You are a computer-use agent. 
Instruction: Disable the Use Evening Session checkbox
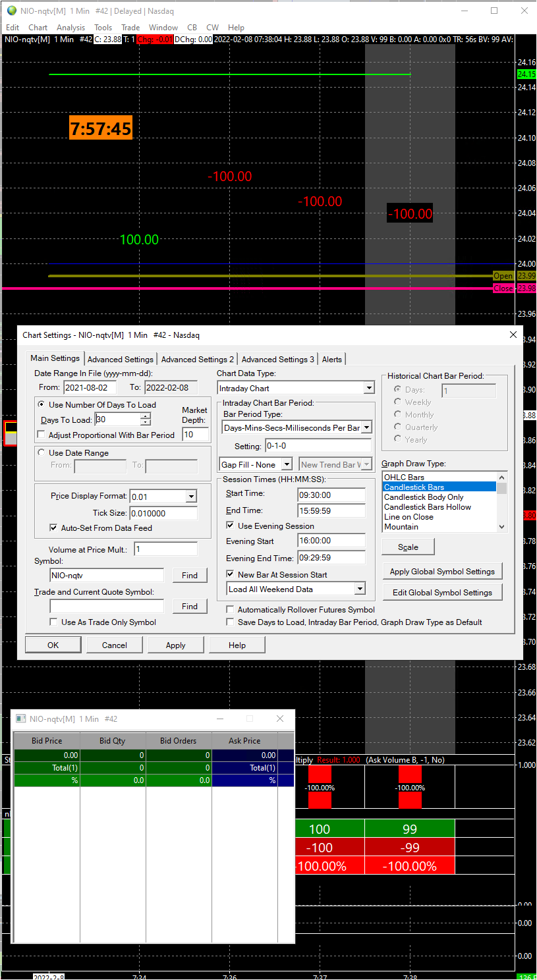point(230,526)
